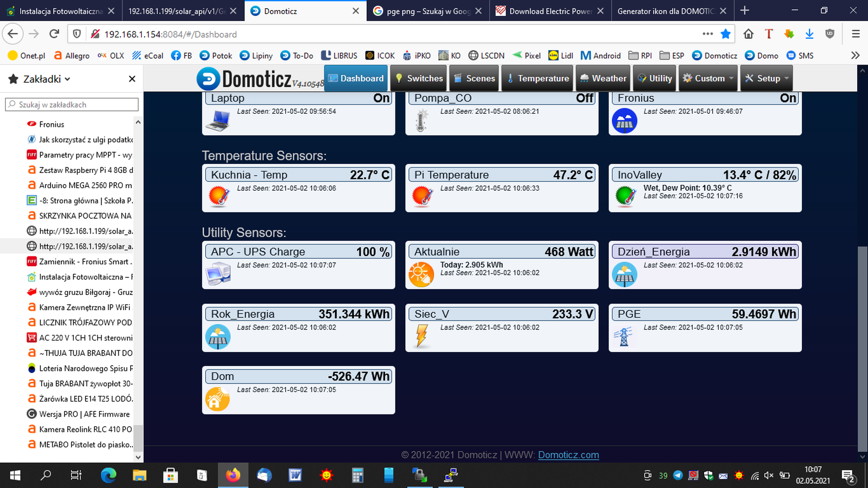
Task: Open the Switches tab
Action: click(x=419, y=78)
